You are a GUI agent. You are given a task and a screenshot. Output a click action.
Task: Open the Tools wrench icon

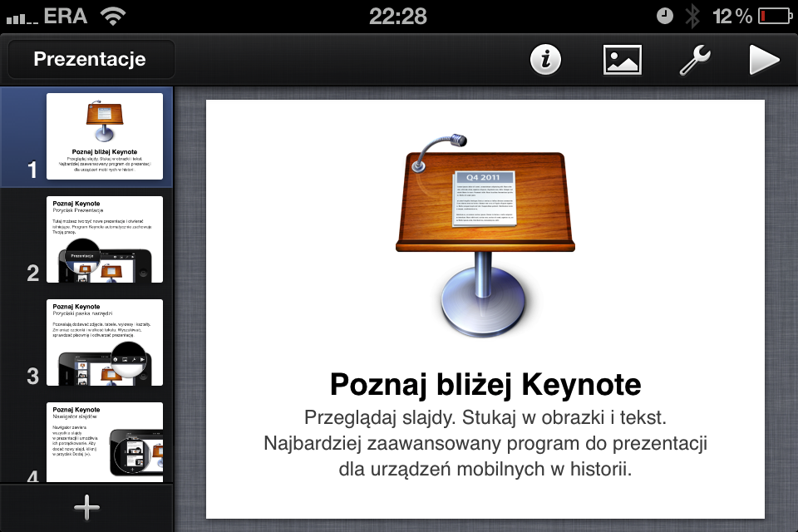tap(695, 60)
